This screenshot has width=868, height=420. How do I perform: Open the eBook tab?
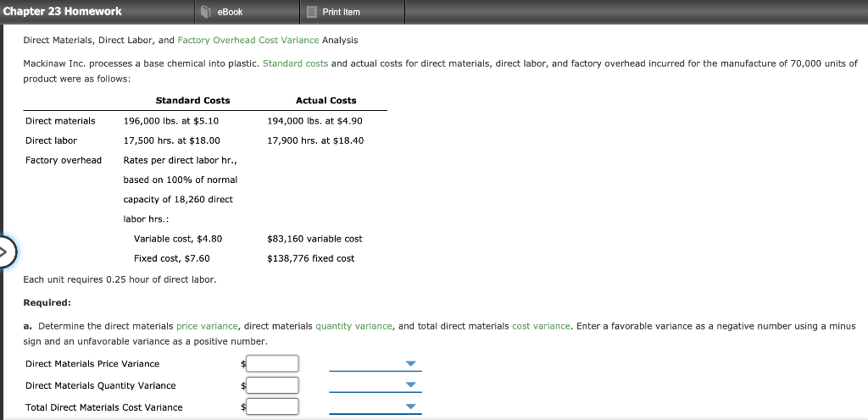pos(248,12)
